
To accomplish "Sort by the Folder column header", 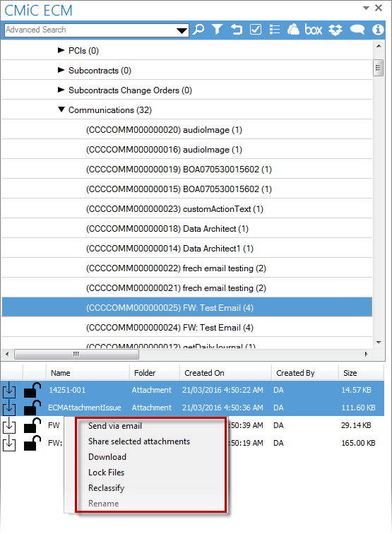I will (x=154, y=373).
